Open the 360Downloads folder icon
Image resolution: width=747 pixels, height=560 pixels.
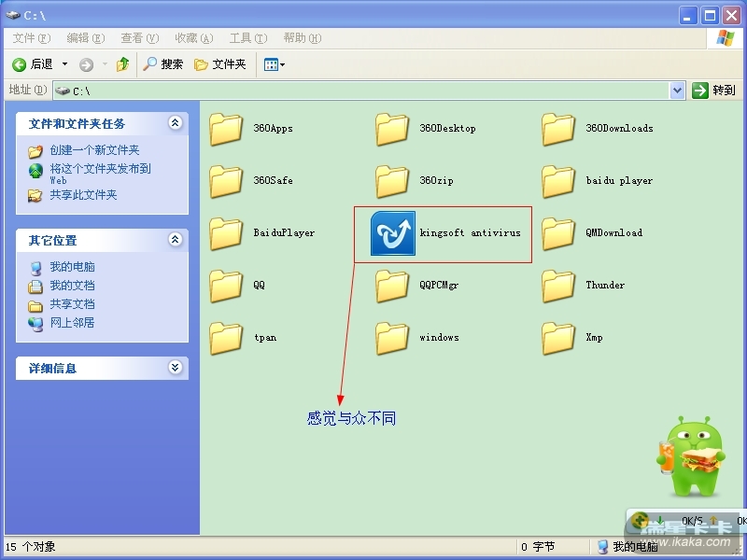pos(558,129)
